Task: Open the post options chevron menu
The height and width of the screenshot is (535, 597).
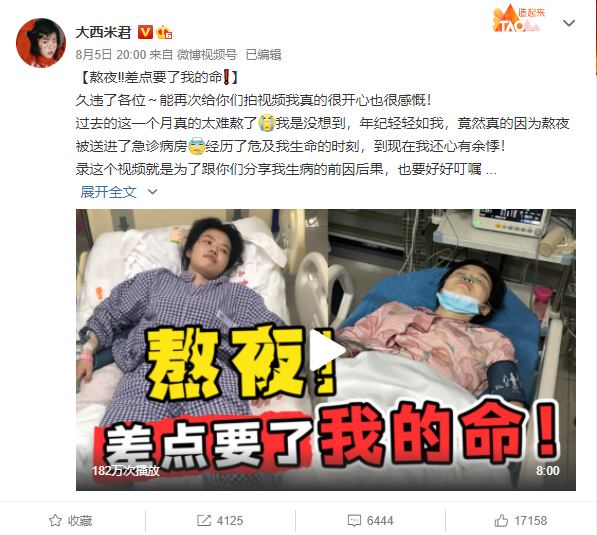Action: (x=569, y=23)
